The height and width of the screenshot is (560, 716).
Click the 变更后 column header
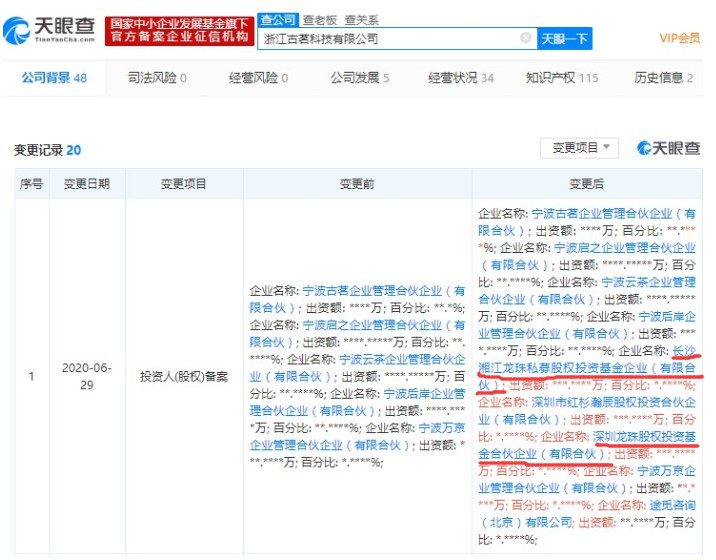point(586,184)
